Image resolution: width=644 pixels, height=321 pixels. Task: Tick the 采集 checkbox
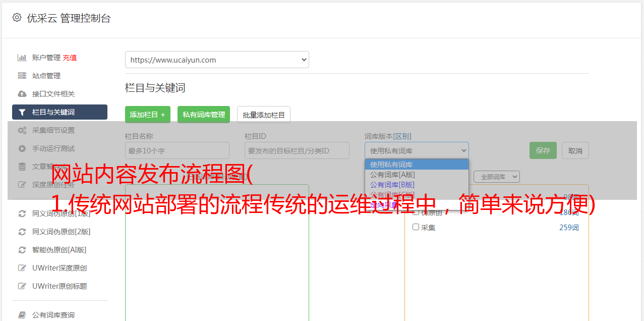(x=416, y=227)
